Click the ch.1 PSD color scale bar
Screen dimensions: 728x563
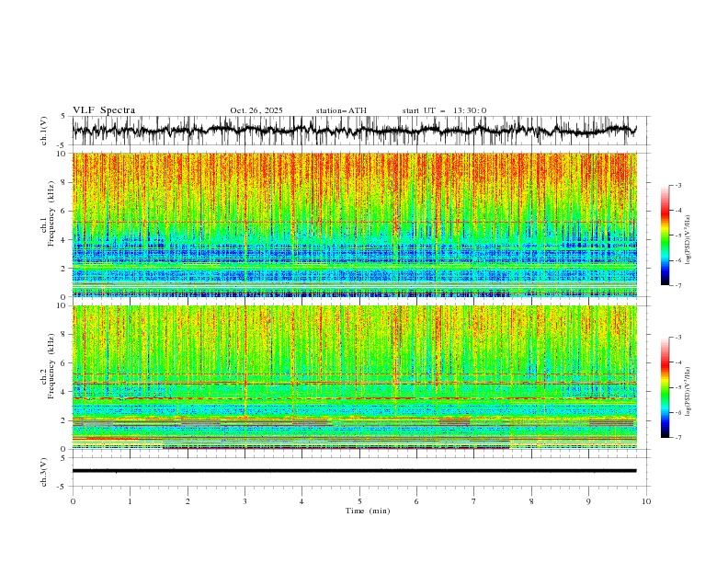pos(665,236)
